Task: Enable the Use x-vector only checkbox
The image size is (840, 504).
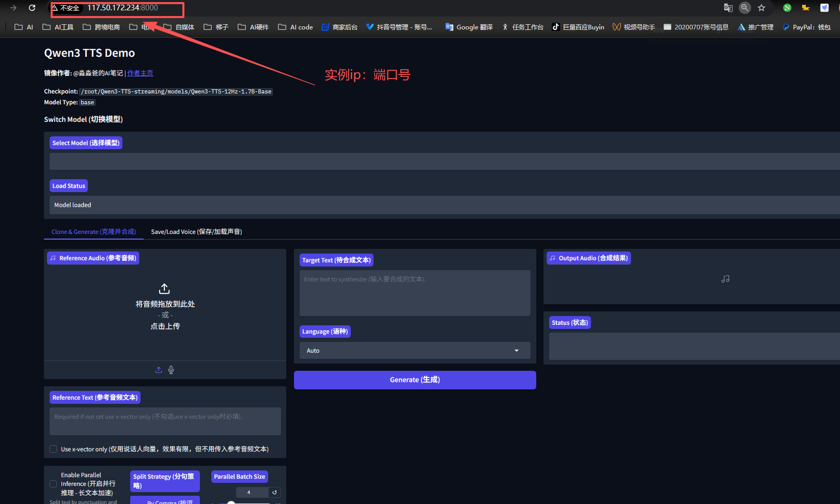Action: click(53, 449)
